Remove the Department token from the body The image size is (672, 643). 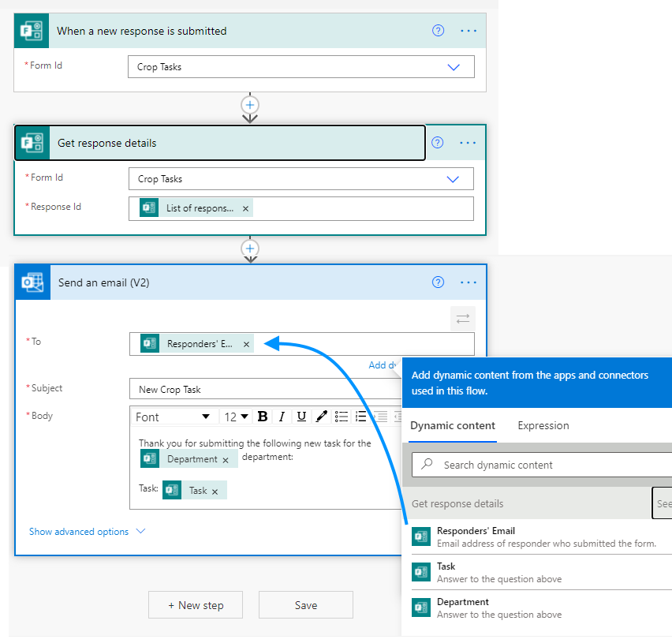(x=226, y=460)
